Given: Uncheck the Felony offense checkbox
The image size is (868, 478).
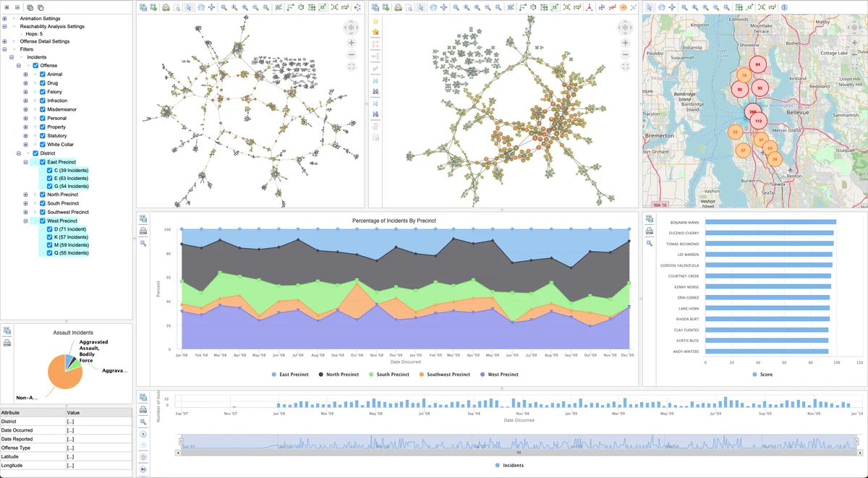Looking at the screenshot, I should [x=43, y=92].
